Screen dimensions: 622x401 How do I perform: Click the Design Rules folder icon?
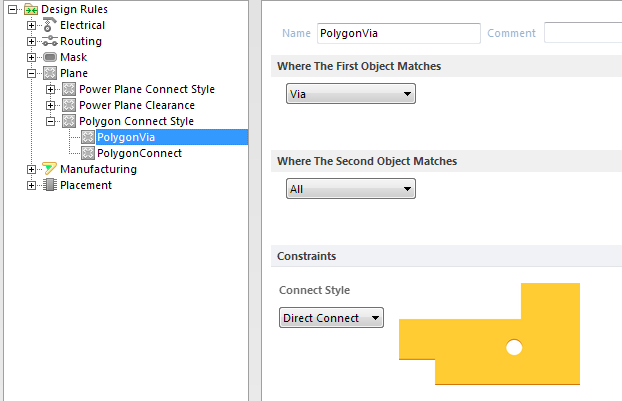[x=31, y=9]
